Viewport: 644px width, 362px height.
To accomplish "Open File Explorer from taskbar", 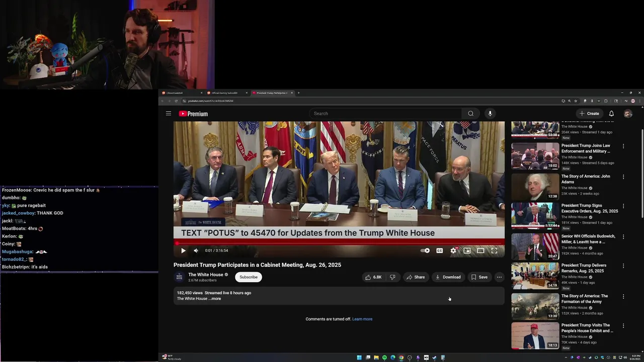I will click(376, 357).
